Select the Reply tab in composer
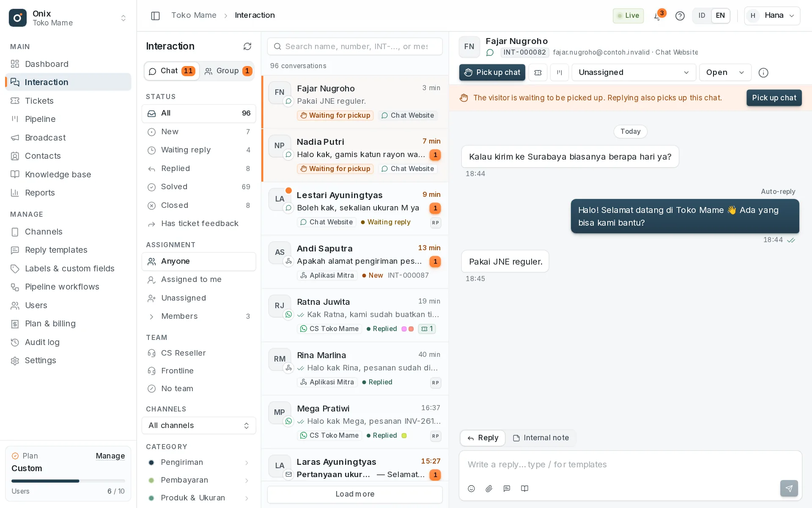 point(483,438)
